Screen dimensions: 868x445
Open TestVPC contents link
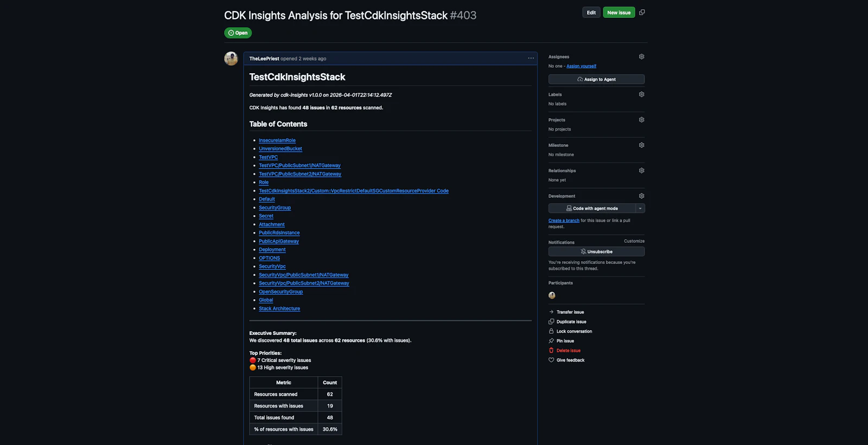pyautogui.click(x=269, y=157)
